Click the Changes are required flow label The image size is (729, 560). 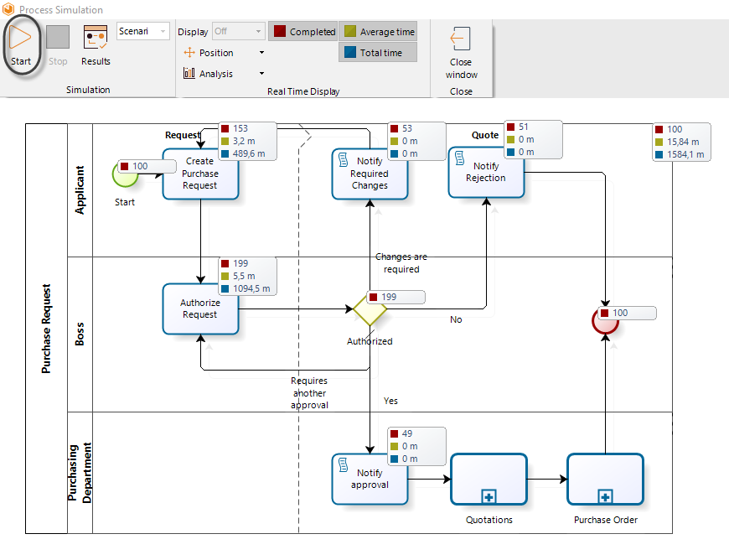tap(401, 262)
